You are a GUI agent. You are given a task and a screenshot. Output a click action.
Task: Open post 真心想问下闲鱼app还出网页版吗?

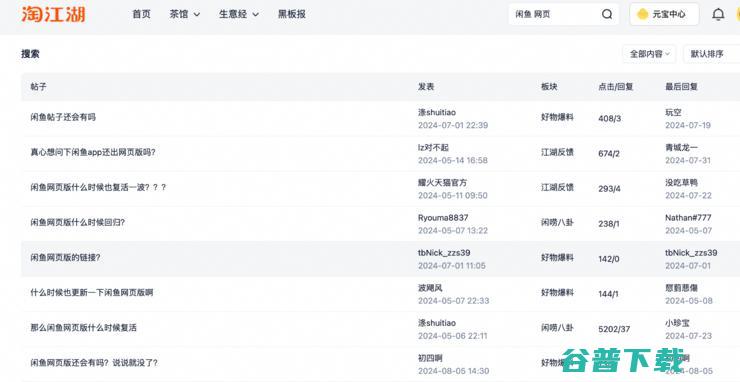click(93, 153)
